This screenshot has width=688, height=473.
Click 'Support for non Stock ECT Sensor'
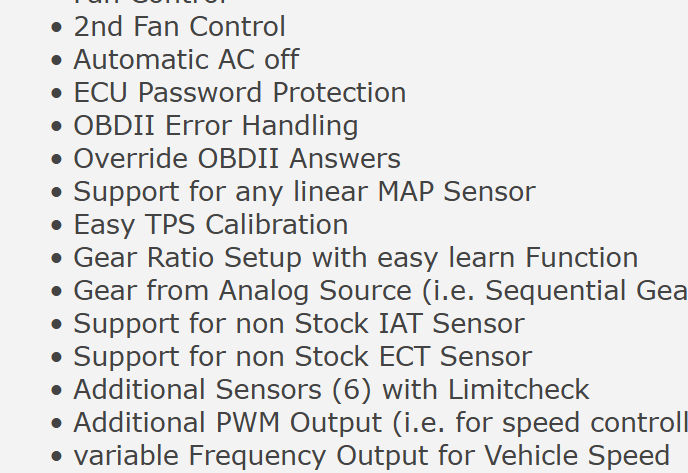[x=302, y=357]
